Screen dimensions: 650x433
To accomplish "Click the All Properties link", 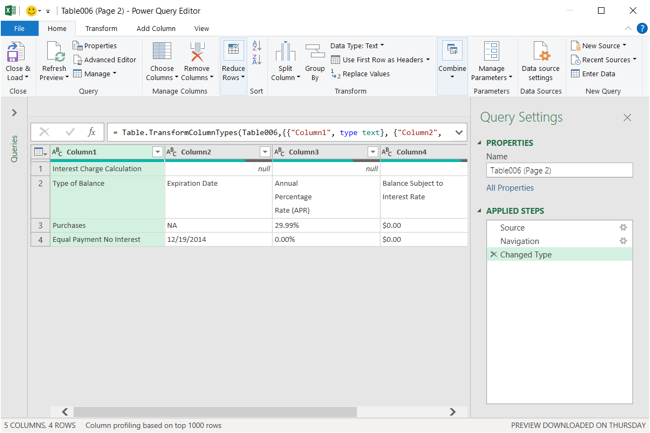I will pos(510,188).
